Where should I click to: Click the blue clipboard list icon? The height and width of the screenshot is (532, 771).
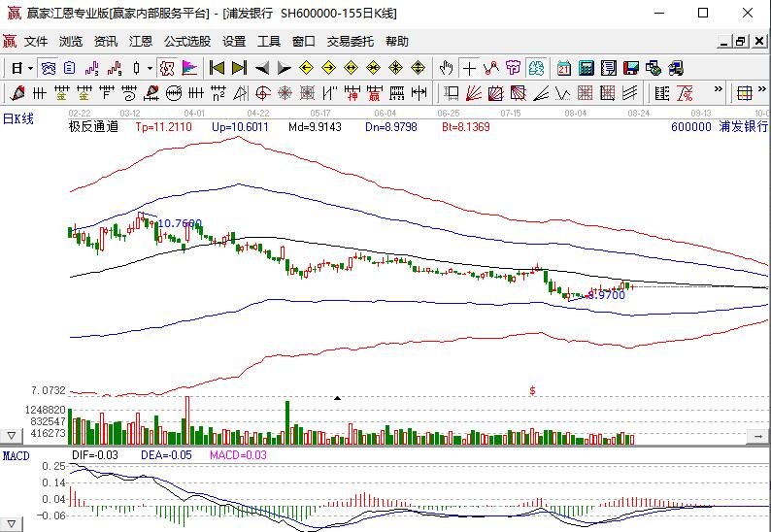[70, 68]
